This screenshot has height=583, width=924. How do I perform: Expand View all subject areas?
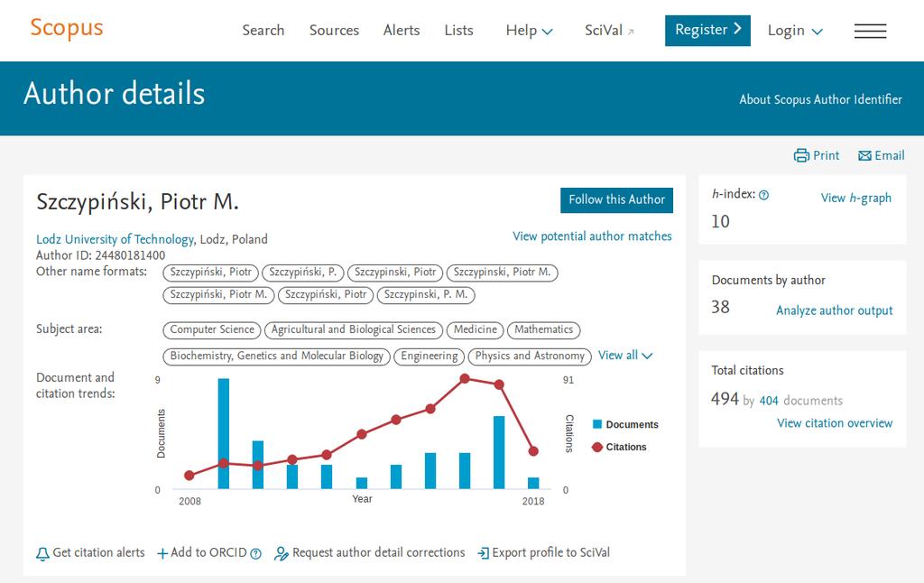(x=625, y=356)
